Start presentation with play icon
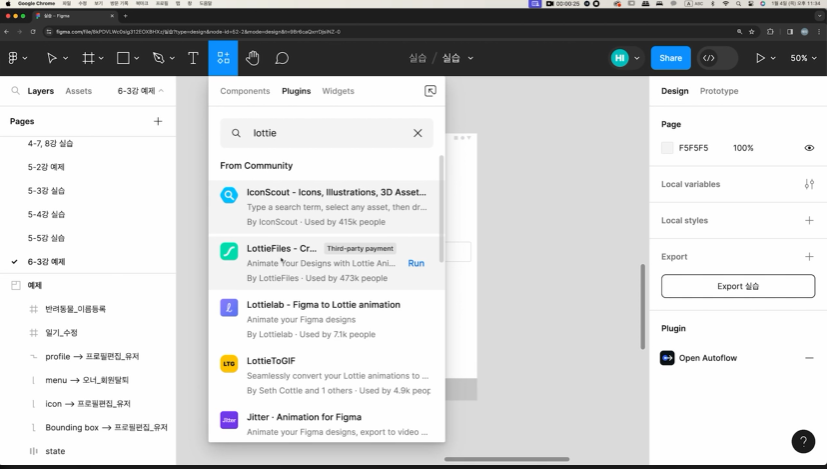This screenshot has width=827, height=469. pos(760,58)
